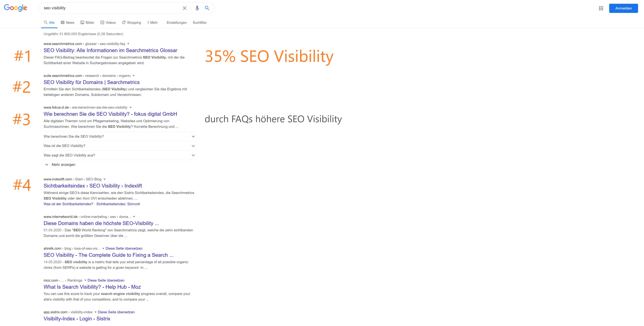Click the blue magnifier search icon

click(207, 8)
